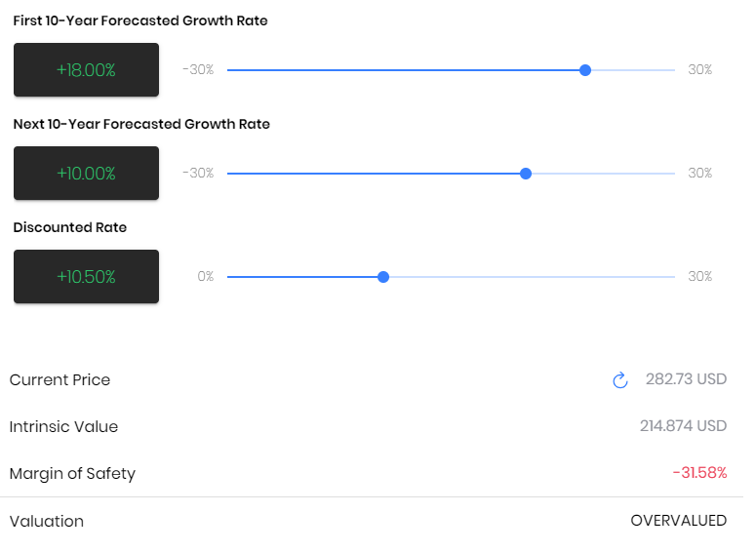Screen dimensions: 756x552
Task: Click the 282.73 USD current price value
Action: (x=686, y=379)
